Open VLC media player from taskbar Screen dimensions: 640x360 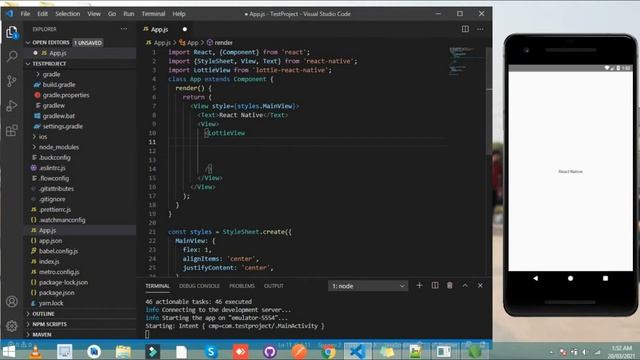point(36,351)
